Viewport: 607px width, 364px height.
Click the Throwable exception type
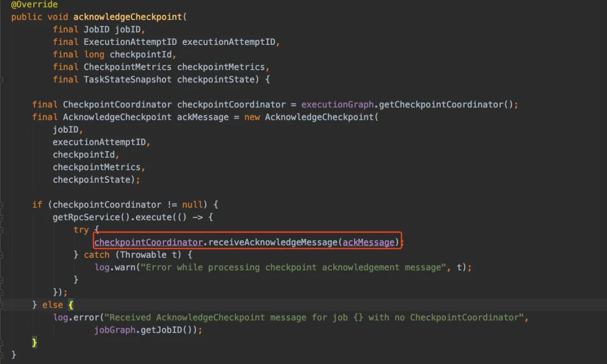(x=143, y=254)
